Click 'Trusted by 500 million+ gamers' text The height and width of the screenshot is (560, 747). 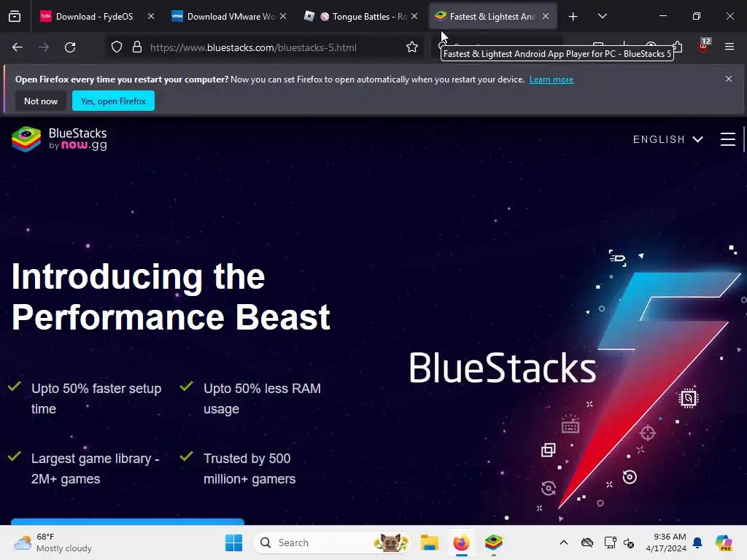click(249, 469)
